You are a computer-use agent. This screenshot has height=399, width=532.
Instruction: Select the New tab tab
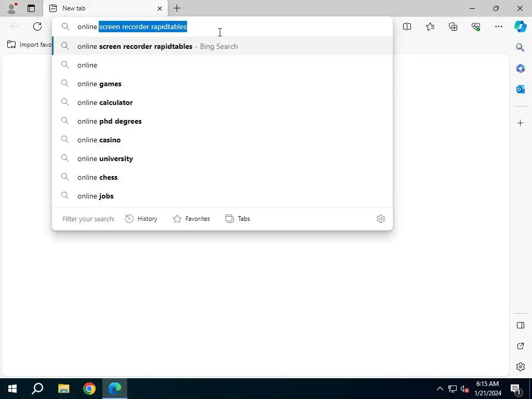[105, 8]
